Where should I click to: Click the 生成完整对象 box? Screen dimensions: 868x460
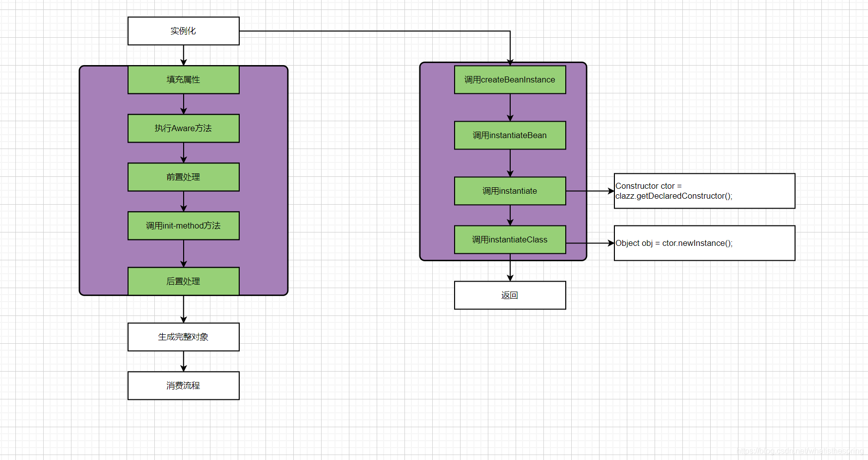point(184,337)
